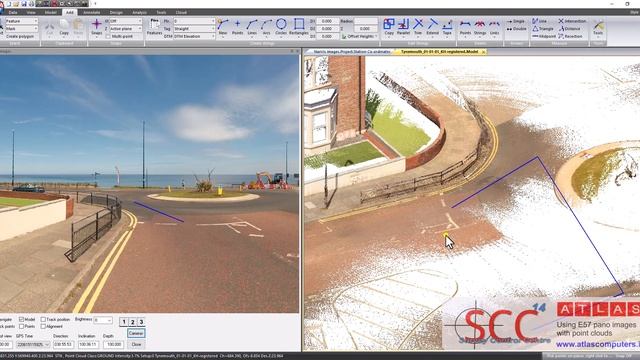Choose the Midpoint measure tool

[x=544, y=36]
